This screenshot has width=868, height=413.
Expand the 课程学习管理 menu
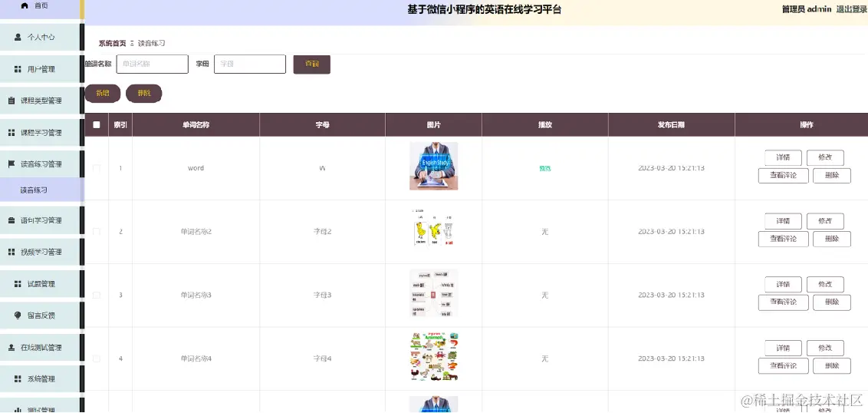[40, 133]
